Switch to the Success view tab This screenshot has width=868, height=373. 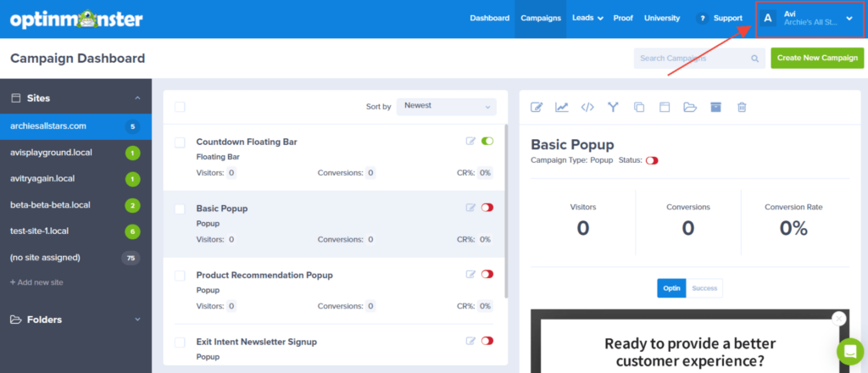pos(704,288)
